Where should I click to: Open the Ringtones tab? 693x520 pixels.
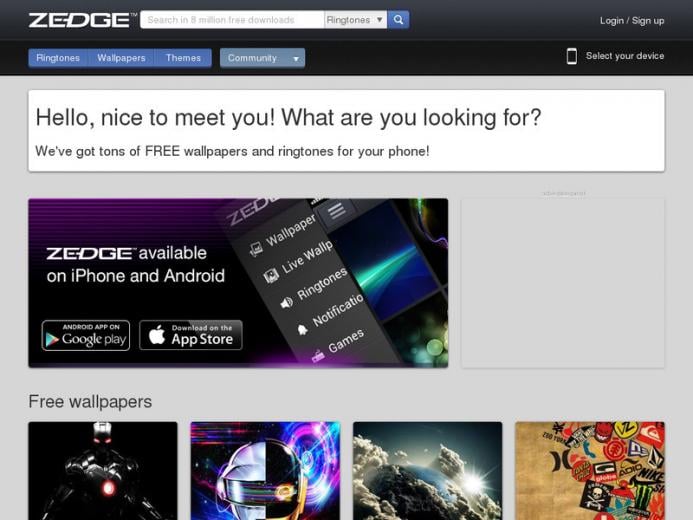(58, 58)
